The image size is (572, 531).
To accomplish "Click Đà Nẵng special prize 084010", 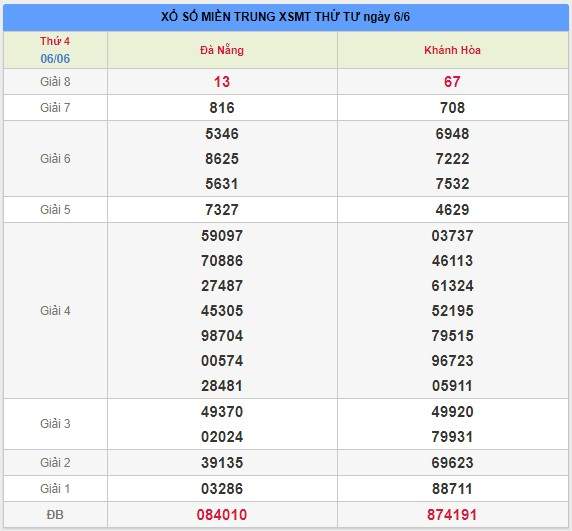I will 222,515.
